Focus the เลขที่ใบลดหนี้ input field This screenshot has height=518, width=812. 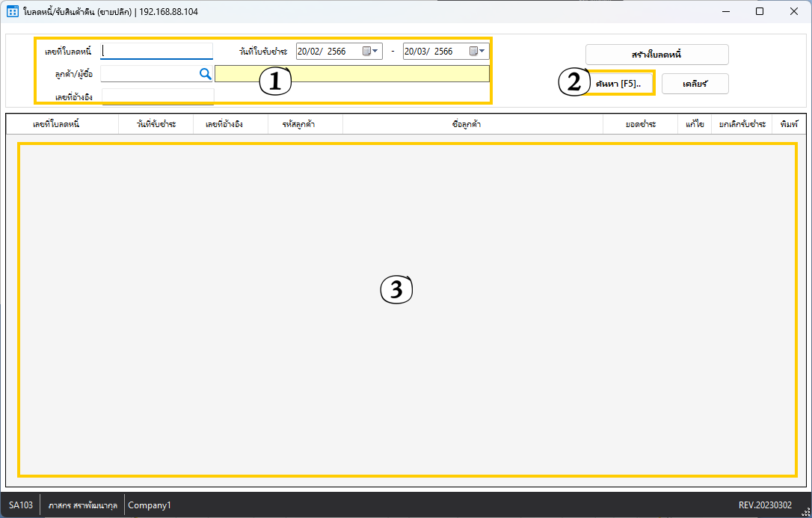click(157, 51)
